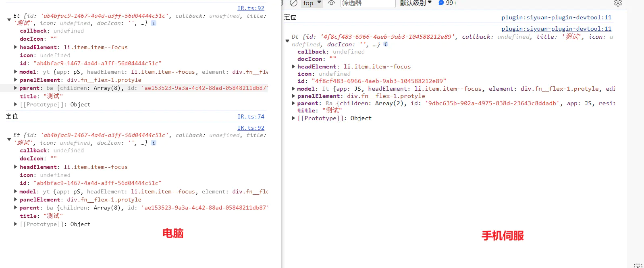Expand headElement in first left object
The image size is (644, 268).
[16, 47]
